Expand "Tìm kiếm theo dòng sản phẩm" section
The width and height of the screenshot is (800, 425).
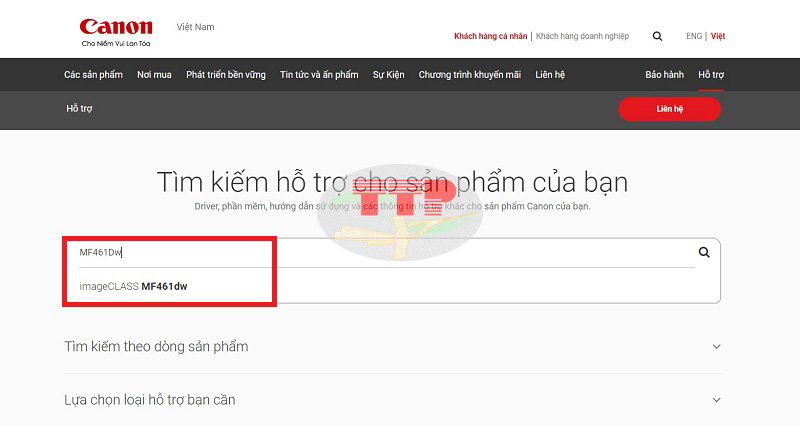tap(392, 346)
